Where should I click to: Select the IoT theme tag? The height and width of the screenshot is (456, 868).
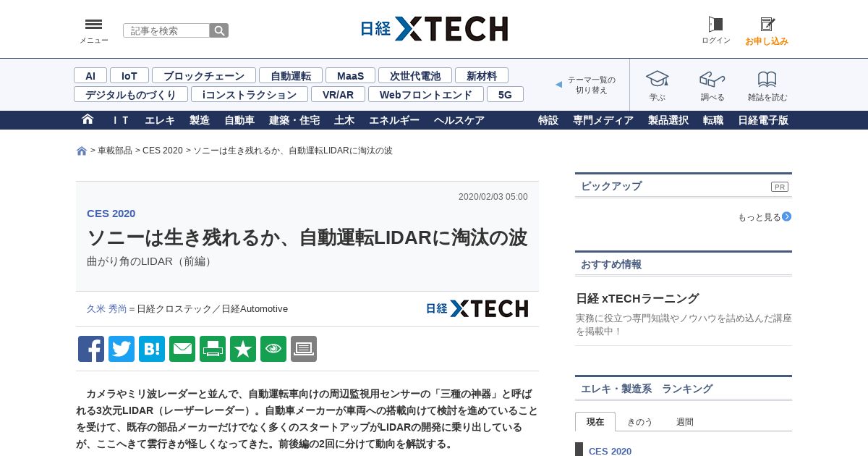(129, 75)
